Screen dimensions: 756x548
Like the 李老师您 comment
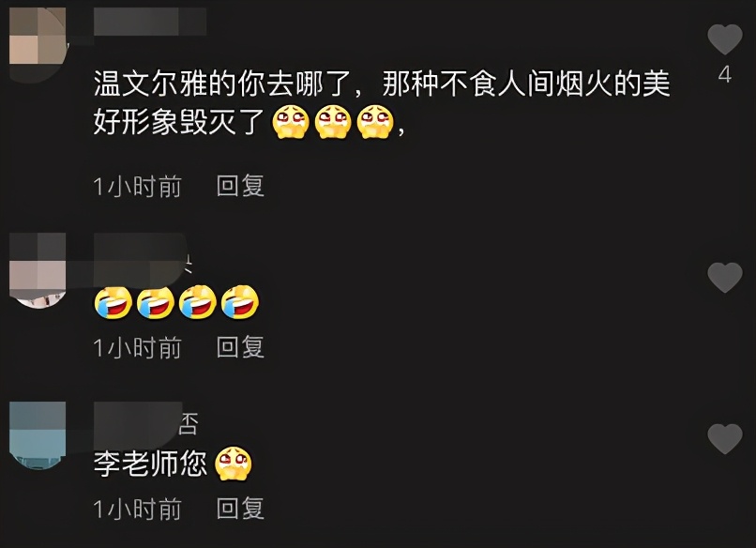725,438
